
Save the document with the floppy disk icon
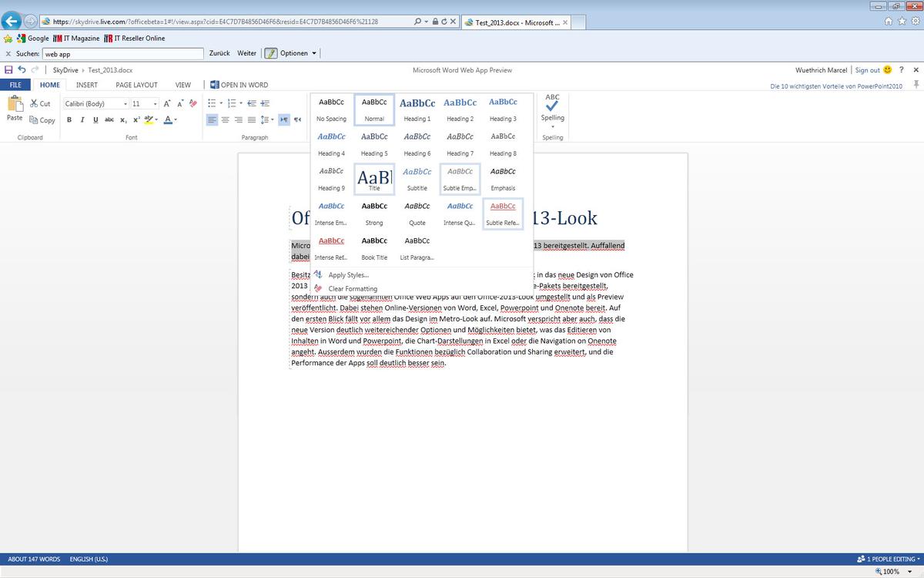8,69
